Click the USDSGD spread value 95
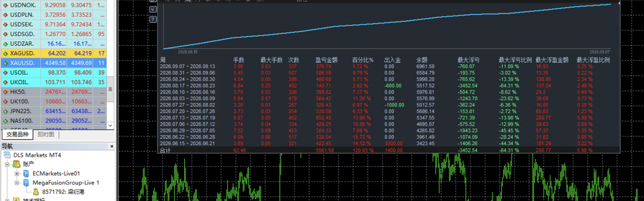Viewport: 644px width, 201px height. [x=101, y=34]
